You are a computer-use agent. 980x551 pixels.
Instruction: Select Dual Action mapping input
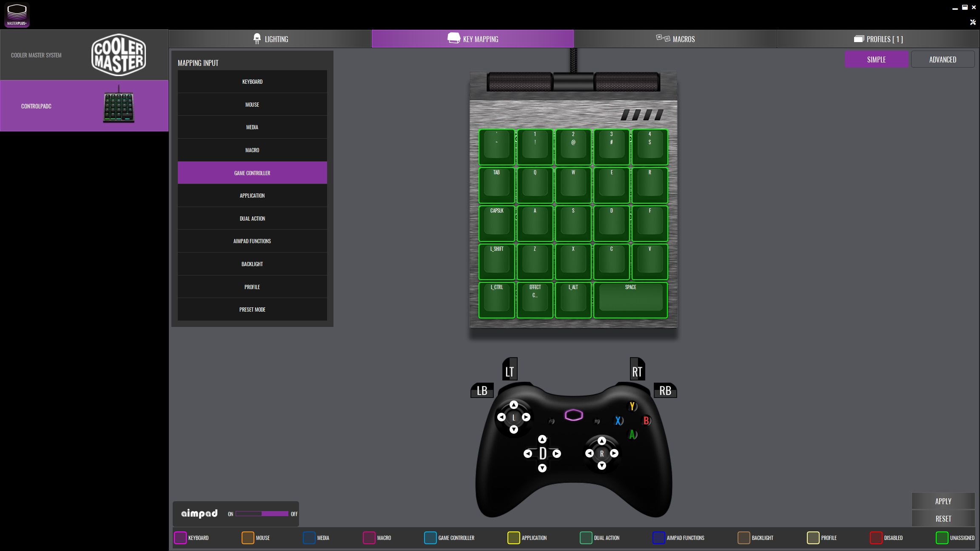click(252, 219)
